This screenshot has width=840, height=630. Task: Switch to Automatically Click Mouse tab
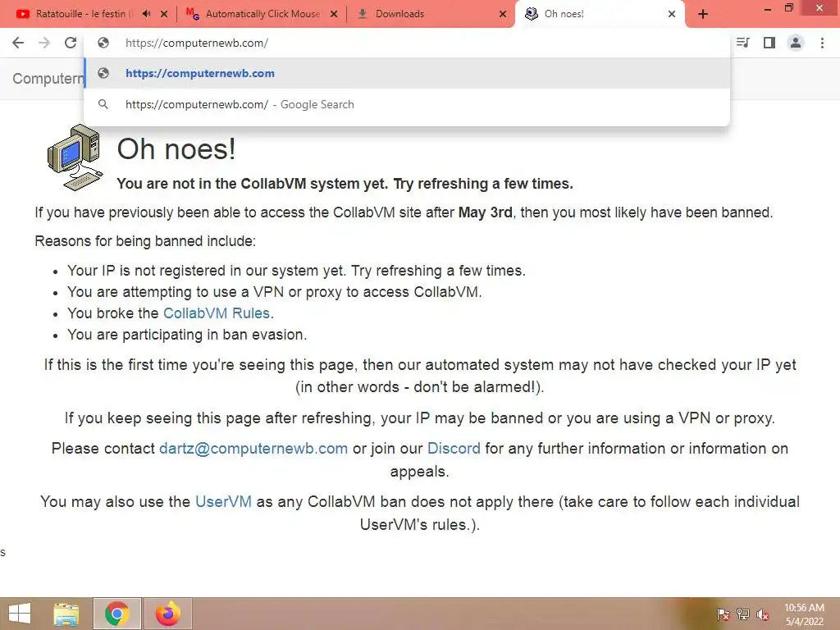(262, 14)
